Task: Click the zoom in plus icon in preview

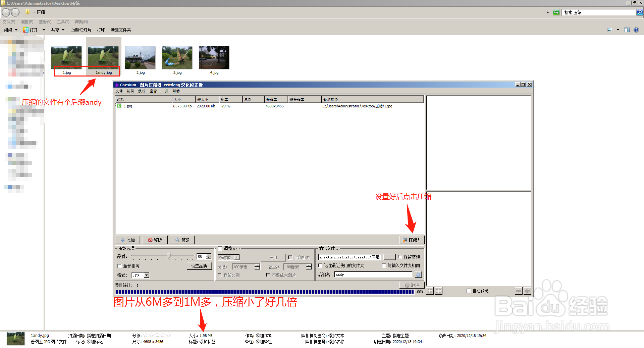Action: click(x=527, y=291)
